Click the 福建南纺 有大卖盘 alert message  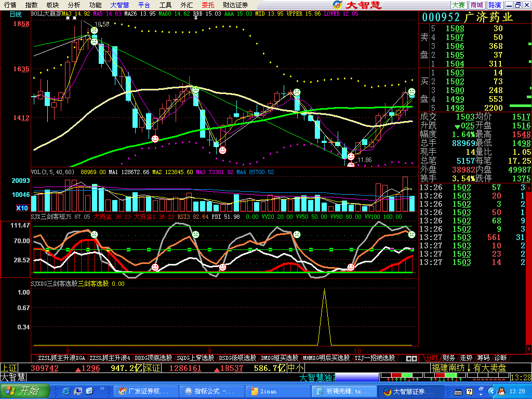click(469, 368)
